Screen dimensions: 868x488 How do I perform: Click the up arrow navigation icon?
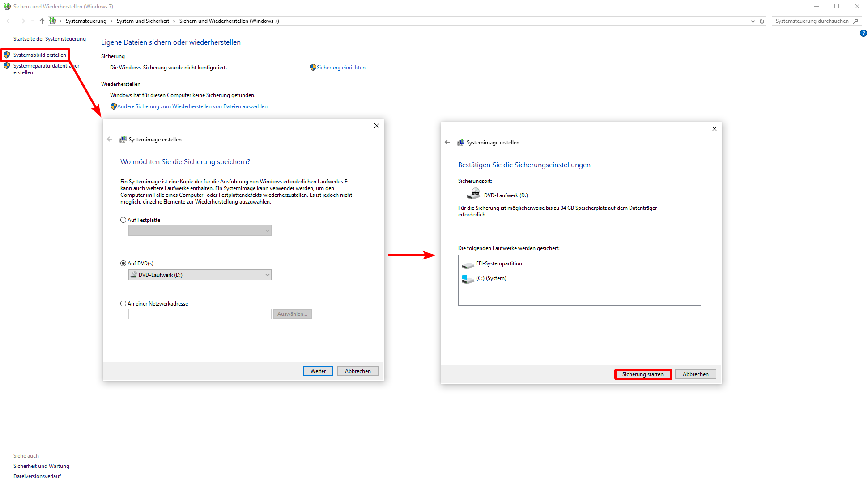[x=42, y=21]
